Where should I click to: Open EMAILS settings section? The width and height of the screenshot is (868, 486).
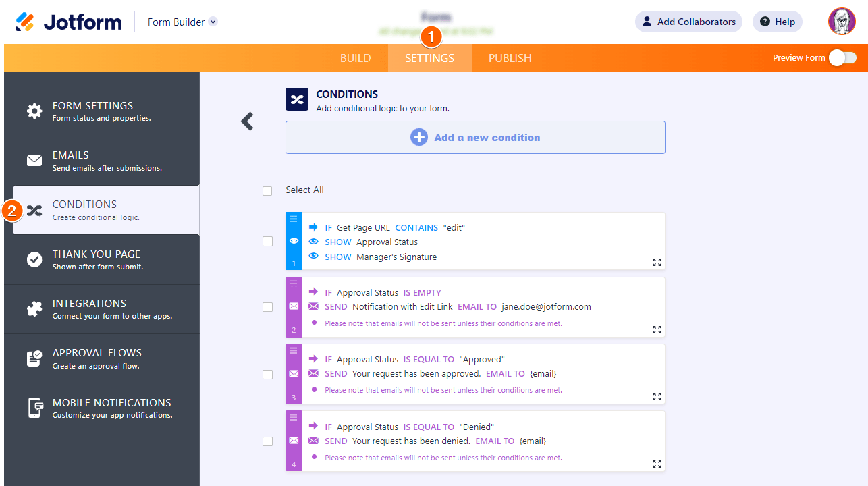click(102, 161)
